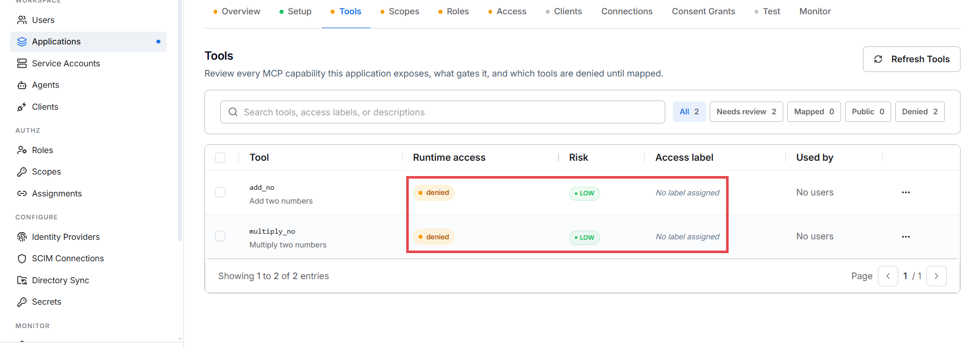Open Identity Providers in sidebar

[88, 237]
